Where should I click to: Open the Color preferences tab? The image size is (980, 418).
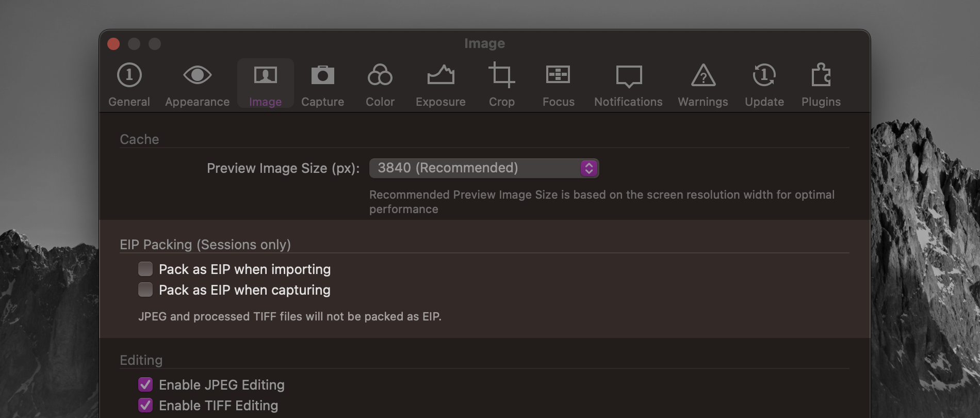[x=380, y=85]
